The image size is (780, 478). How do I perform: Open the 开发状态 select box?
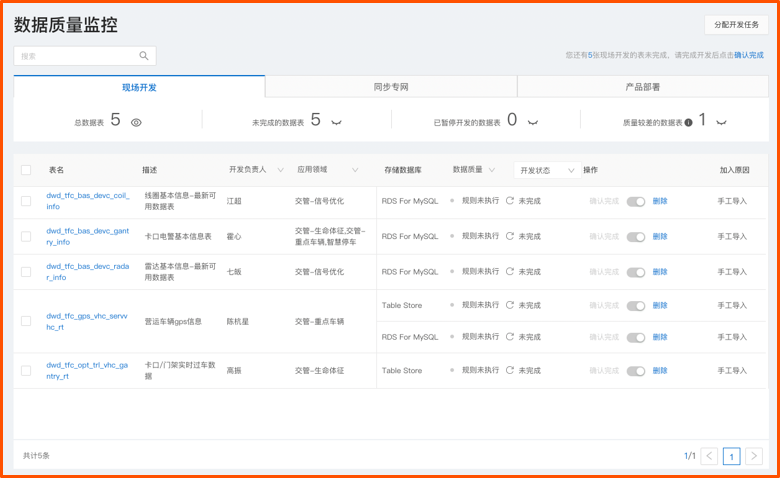547,170
